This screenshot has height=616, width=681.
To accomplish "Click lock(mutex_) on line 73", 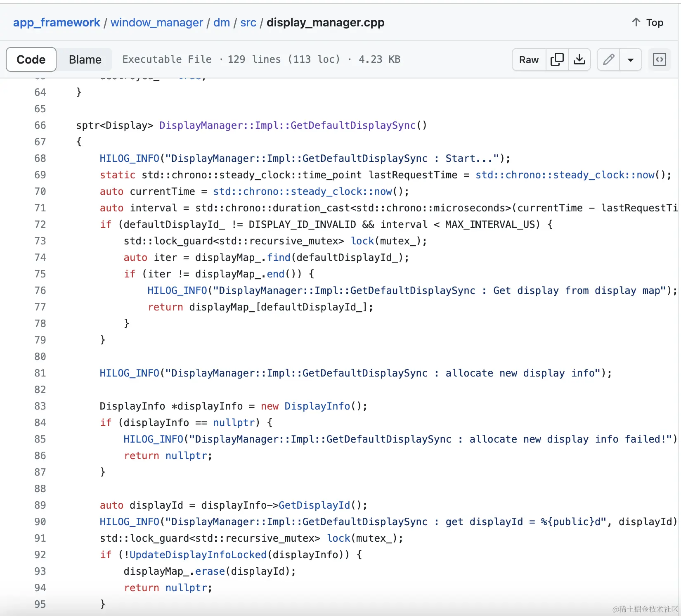I will pyautogui.click(x=388, y=241).
